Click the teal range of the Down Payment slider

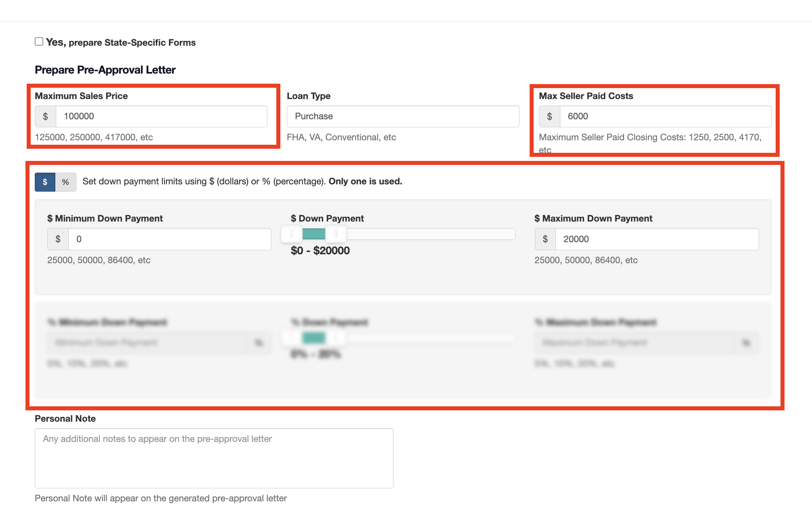pyautogui.click(x=313, y=234)
